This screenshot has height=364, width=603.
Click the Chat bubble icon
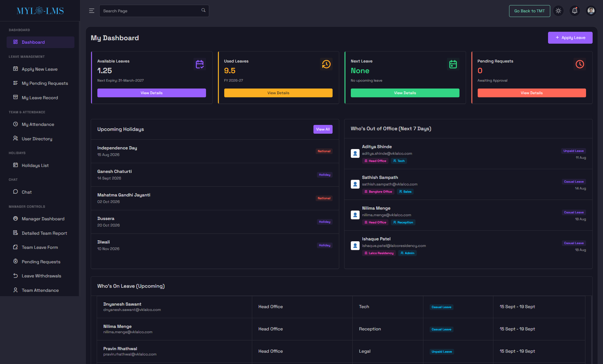tap(15, 192)
